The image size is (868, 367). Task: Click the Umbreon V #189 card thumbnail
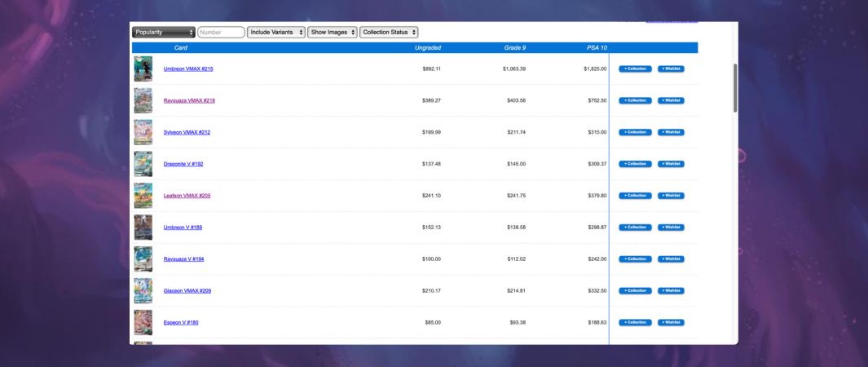point(143,228)
